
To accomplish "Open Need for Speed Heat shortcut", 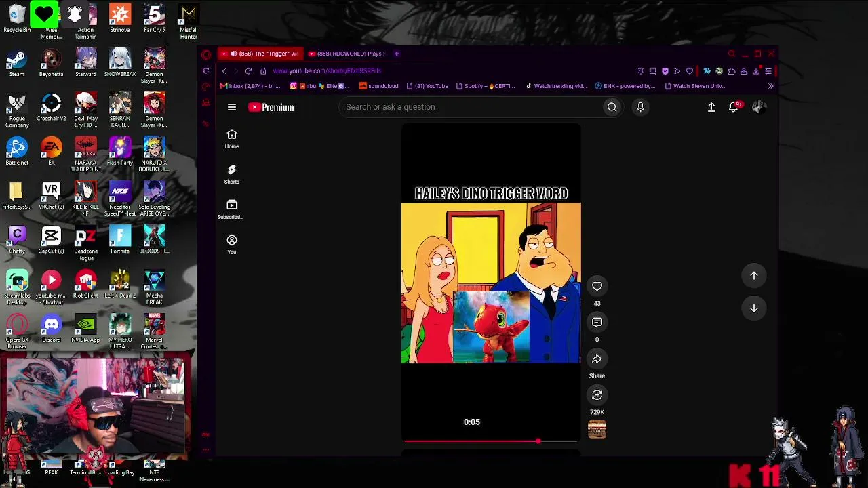I will [x=120, y=199].
